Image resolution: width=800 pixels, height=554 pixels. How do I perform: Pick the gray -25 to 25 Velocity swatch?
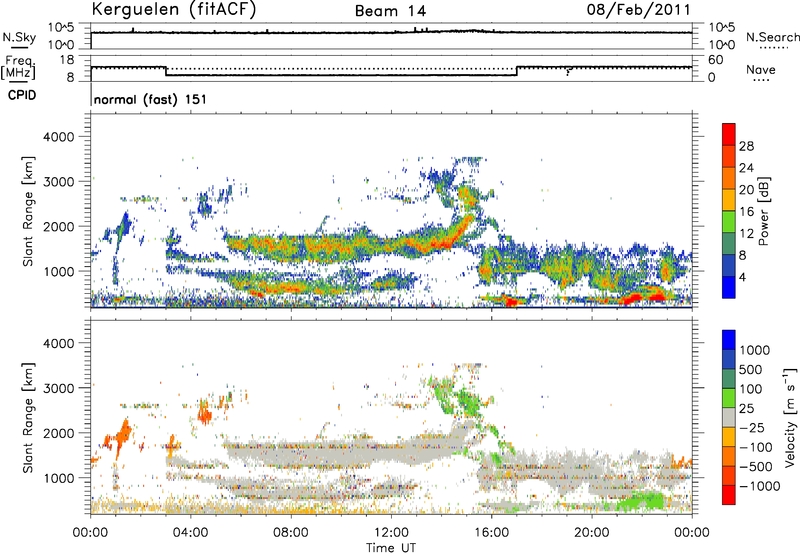729,417
